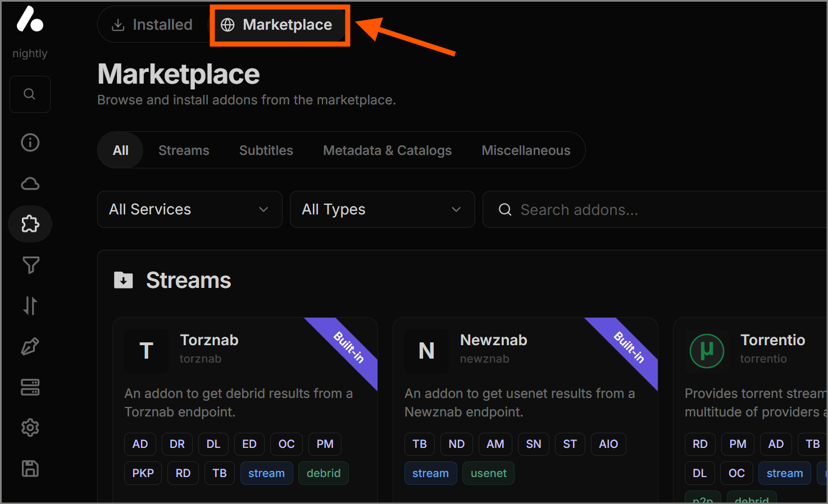
Task: Click the PKP tag on Torznab card
Action: [x=143, y=473]
